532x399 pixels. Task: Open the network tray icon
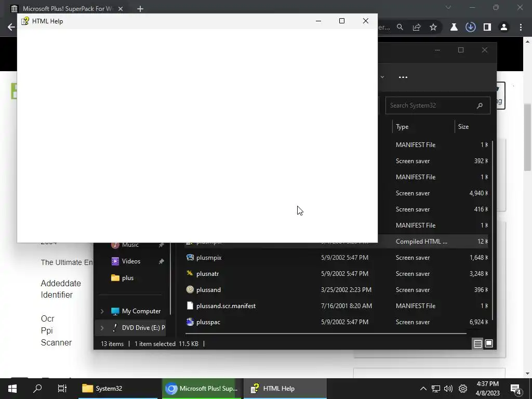[x=436, y=389]
